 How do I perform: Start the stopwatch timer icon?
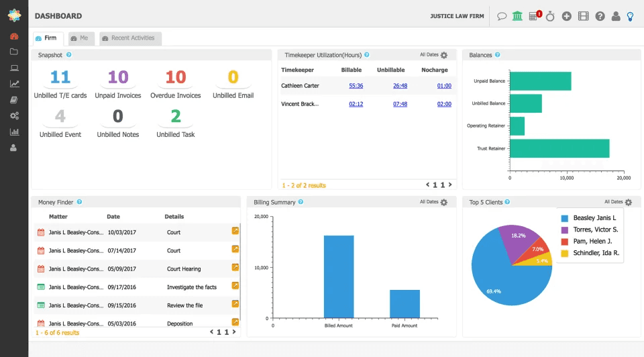point(550,16)
